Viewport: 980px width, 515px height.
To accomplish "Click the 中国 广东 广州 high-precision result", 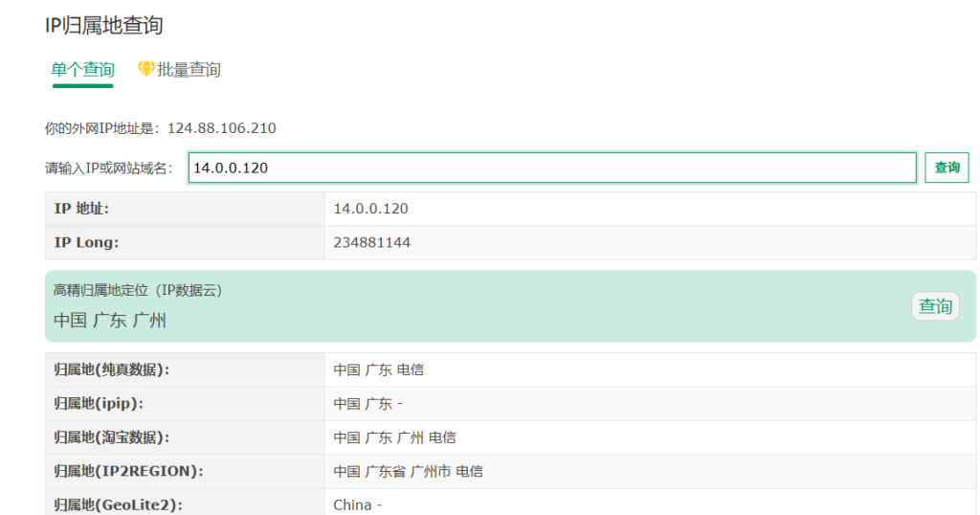I will 110,321.
